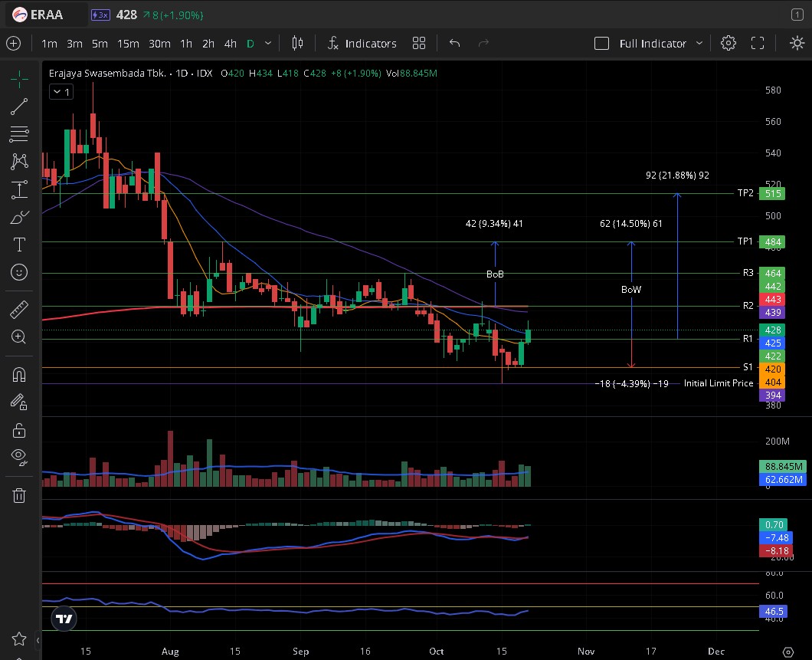Toggle the Full Indicator checkbox

click(x=602, y=44)
